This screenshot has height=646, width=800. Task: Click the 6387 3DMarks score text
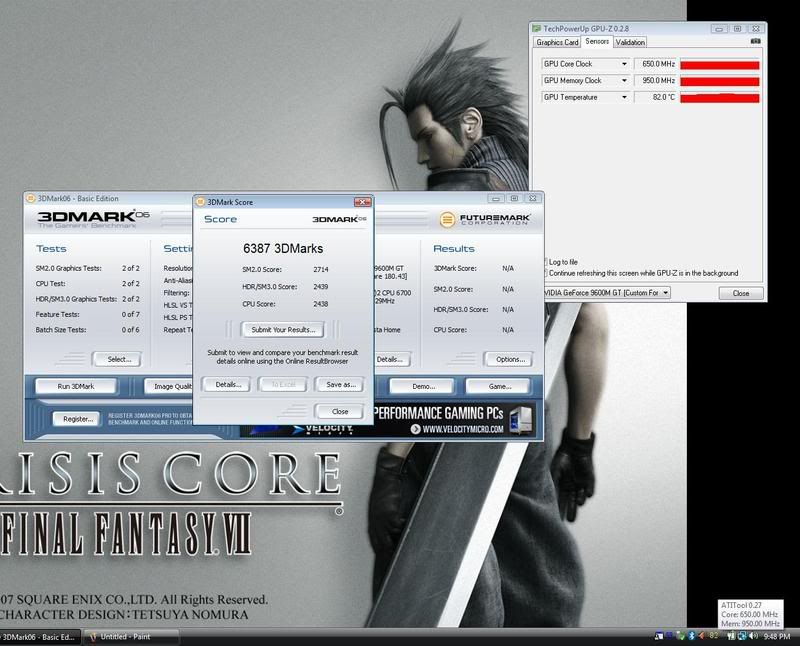pyautogui.click(x=283, y=249)
